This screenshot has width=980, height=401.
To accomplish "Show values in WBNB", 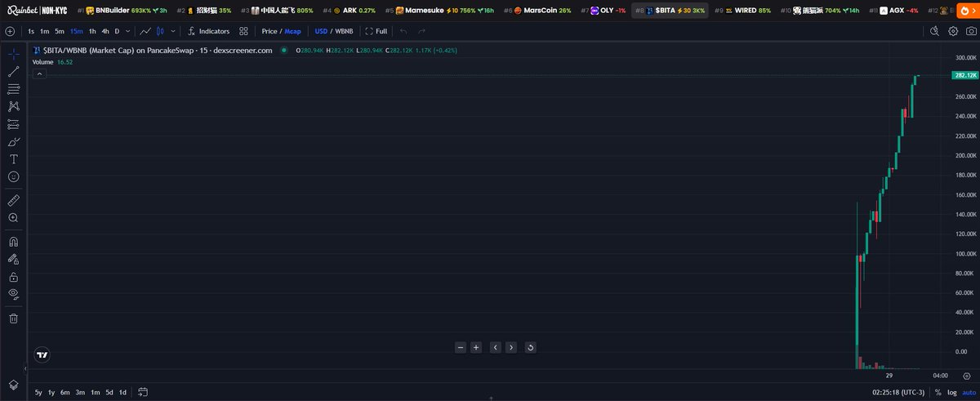I will tap(345, 31).
